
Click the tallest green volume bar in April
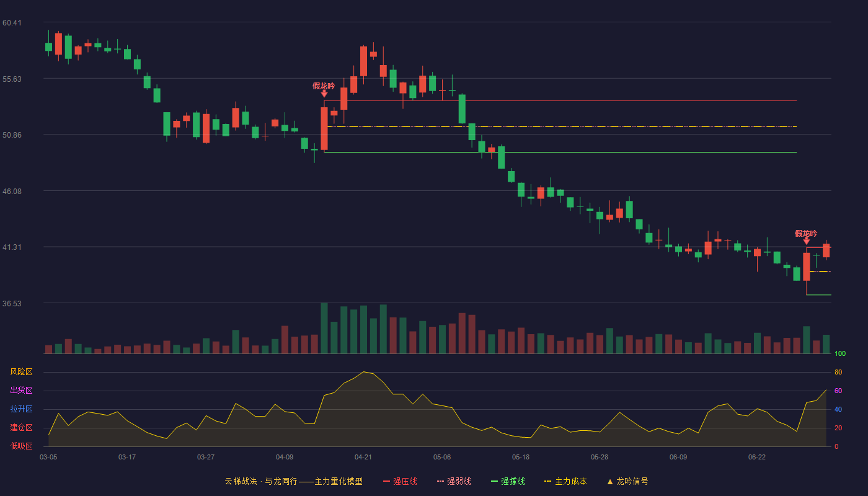coord(324,328)
